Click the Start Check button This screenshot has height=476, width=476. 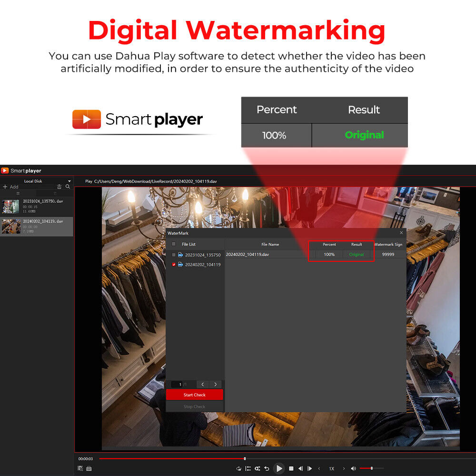point(194,395)
